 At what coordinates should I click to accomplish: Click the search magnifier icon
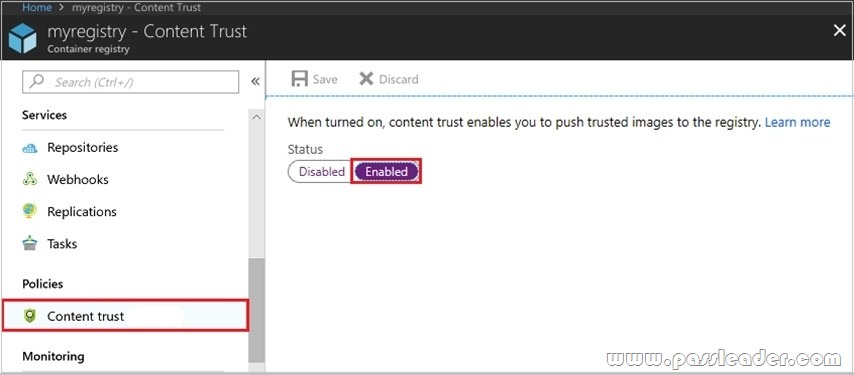click(36, 82)
